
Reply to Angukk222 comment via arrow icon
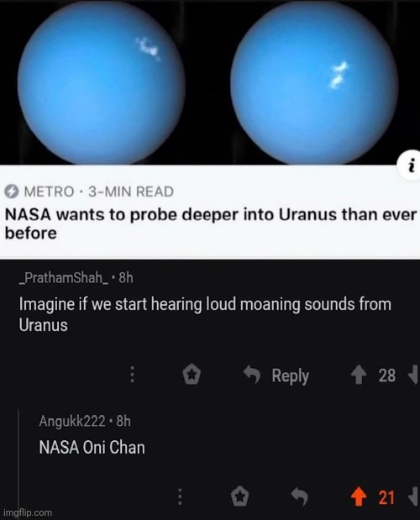pyautogui.click(x=300, y=496)
